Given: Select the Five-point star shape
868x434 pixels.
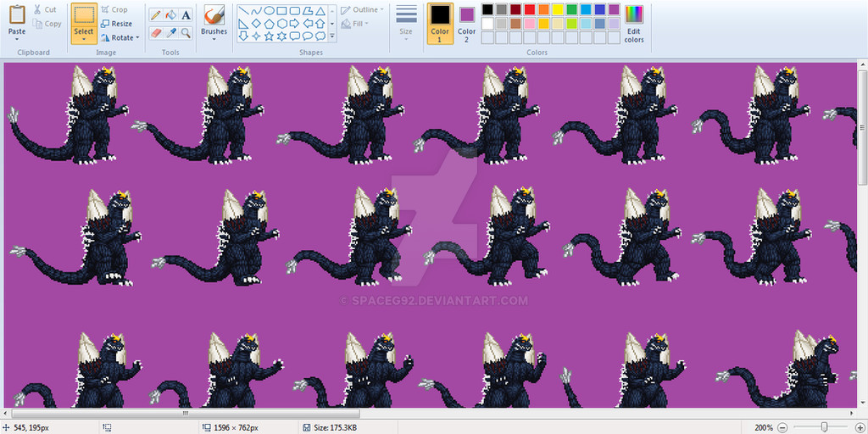Looking at the screenshot, I should click(269, 36).
